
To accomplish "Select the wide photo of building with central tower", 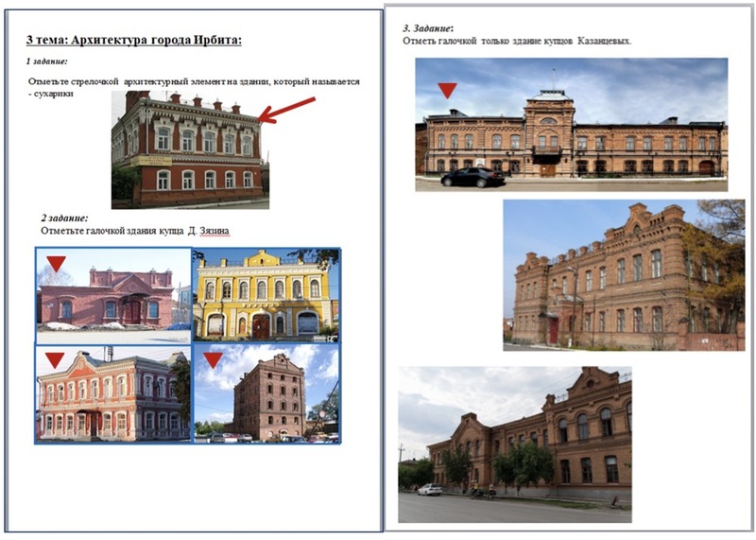I will [x=572, y=125].
